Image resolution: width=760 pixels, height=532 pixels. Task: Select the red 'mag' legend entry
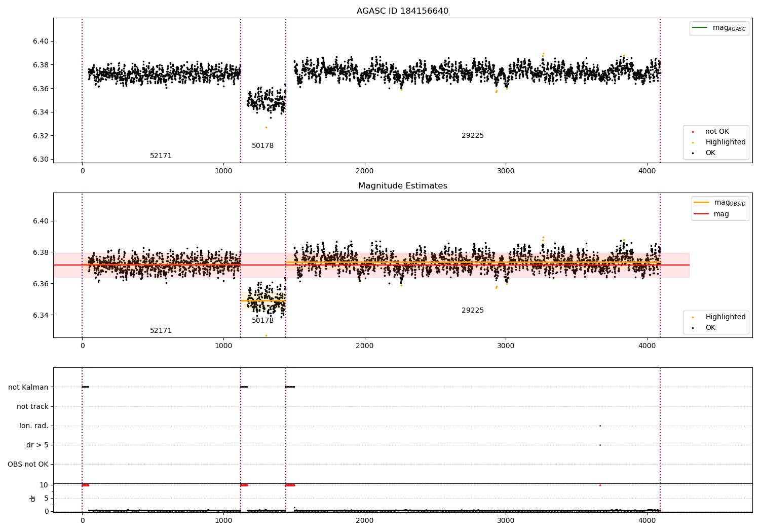coord(711,214)
